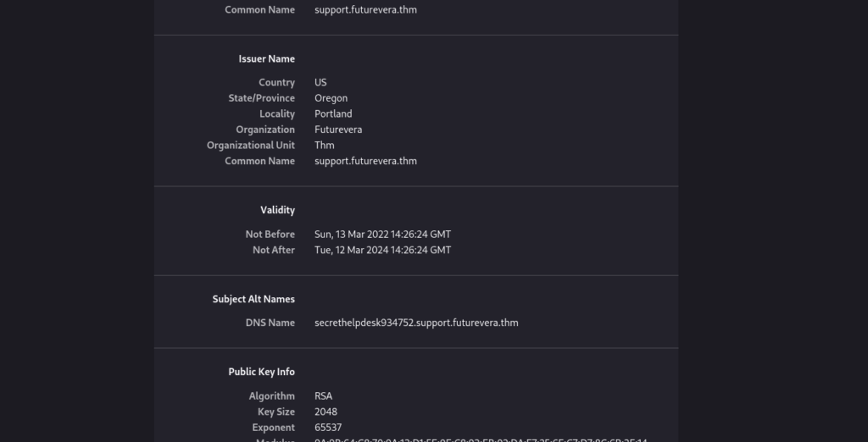The image size is (868, 442).
Task: Click the Key Size label
Action: [276, 412]
